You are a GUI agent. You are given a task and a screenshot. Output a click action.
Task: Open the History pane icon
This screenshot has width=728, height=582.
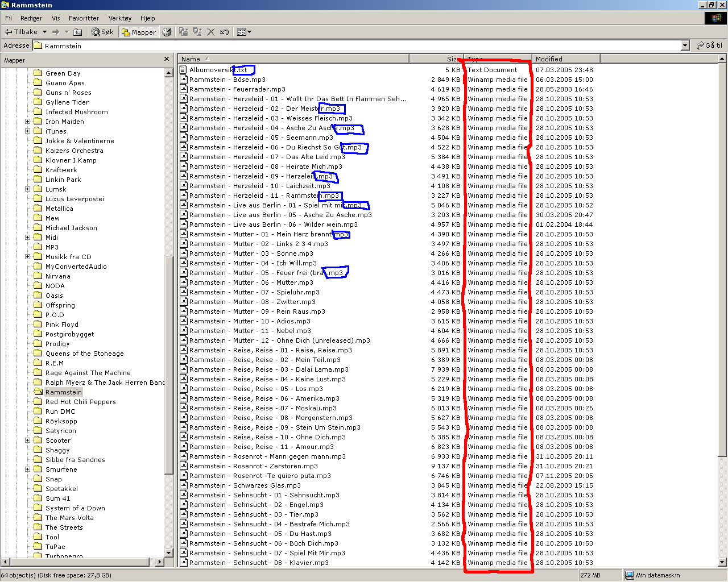167,32
